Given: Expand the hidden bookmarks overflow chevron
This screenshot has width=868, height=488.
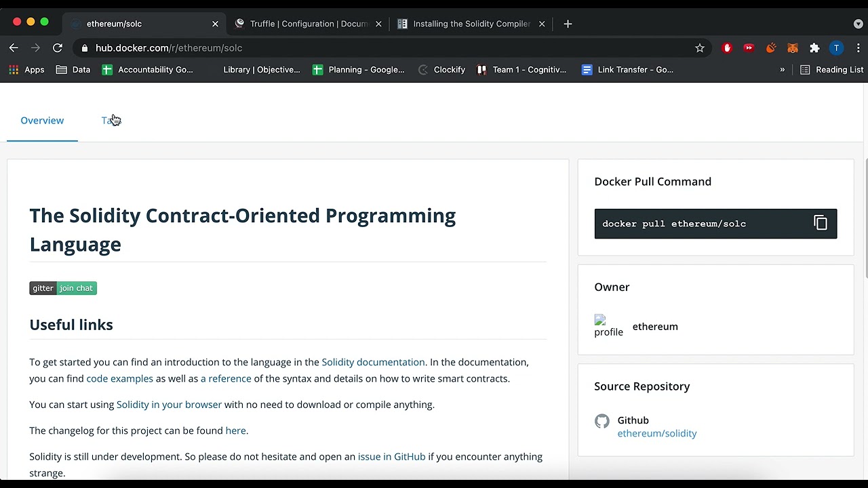Looking at the screenshot, I should 782,70.
